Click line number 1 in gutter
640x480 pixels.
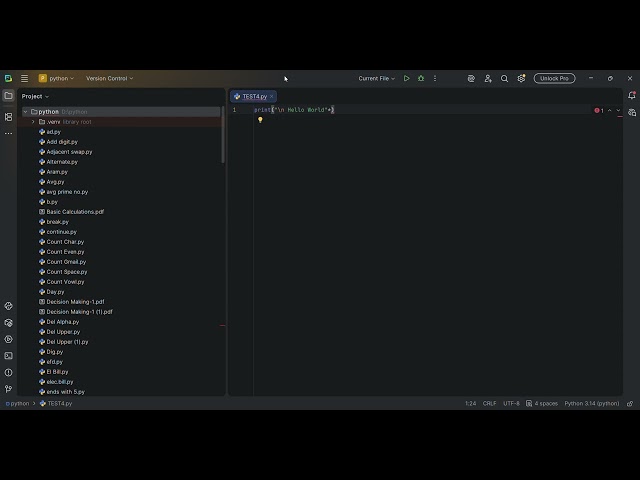point(234,110)
